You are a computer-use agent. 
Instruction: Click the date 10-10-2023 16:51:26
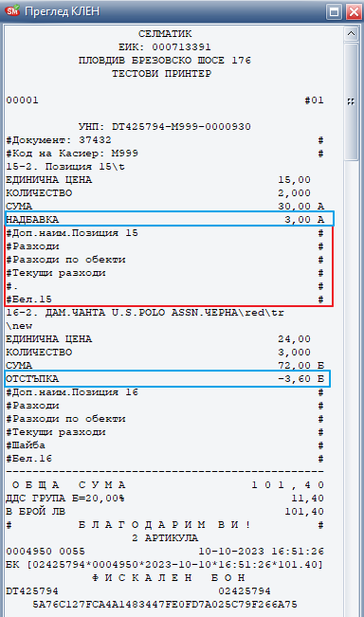click(262, 552)
